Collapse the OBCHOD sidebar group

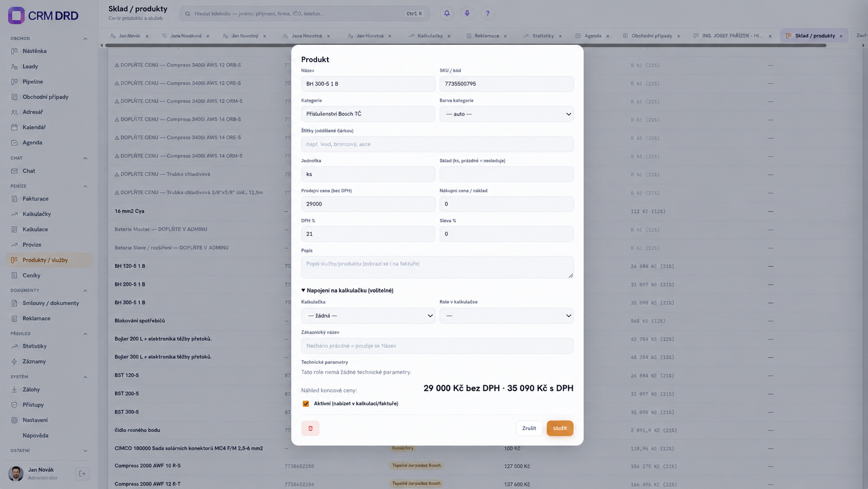(85, 38)
